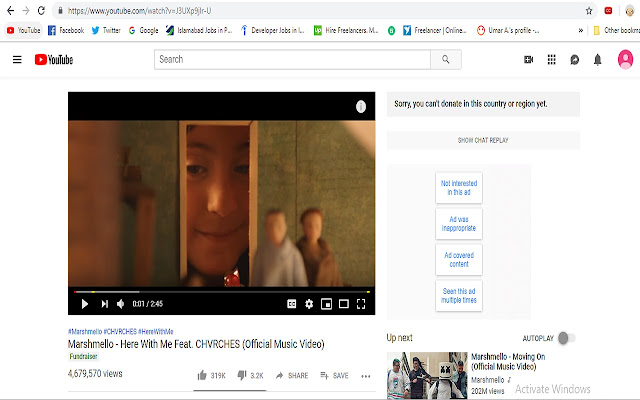Open the Chrome profile avatar

click(630, 11)
